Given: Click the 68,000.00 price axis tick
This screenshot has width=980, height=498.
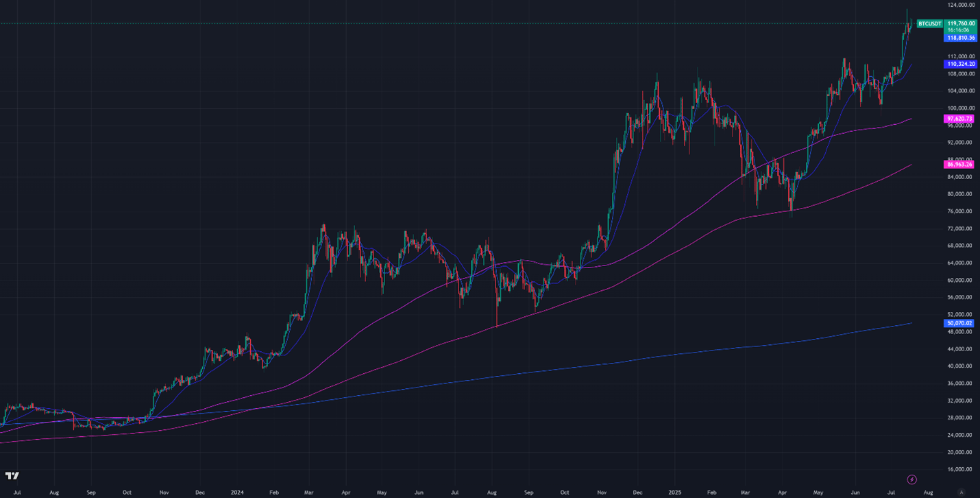Looking at the screenshot, I should click(x=959, y=246).
